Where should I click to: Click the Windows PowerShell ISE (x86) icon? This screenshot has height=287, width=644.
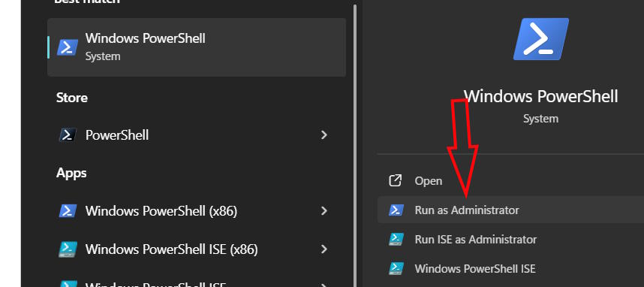68,249
